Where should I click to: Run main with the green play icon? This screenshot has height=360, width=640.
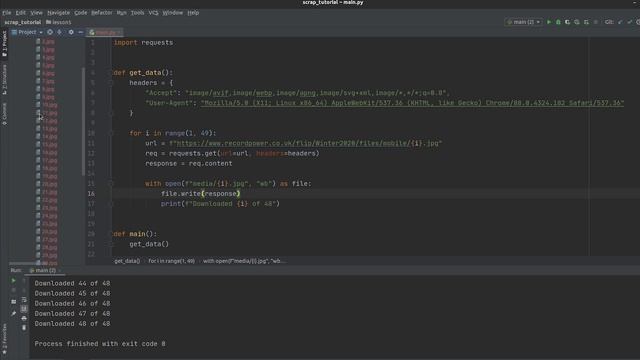pos(549,22)
